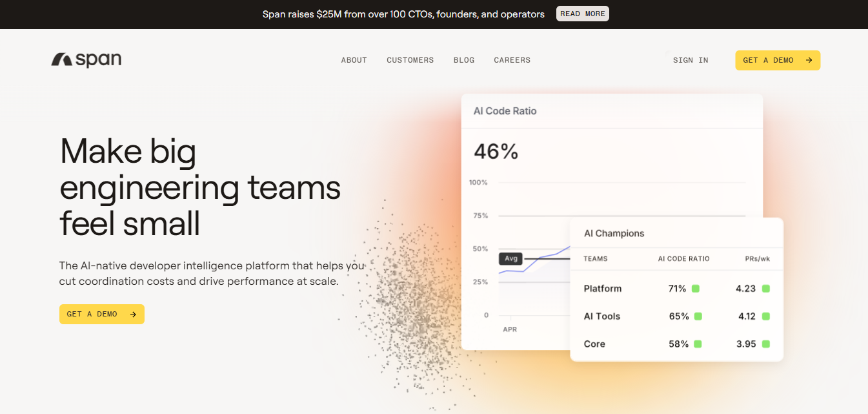The image size is (868, 414).
Task: Open the BLOG
Action: click(x=463, y=60)
